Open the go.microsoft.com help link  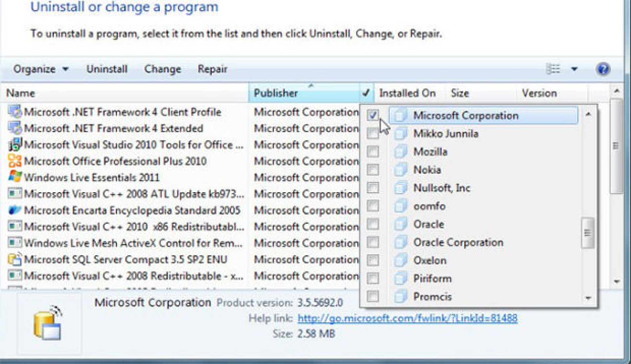[407, 318]
